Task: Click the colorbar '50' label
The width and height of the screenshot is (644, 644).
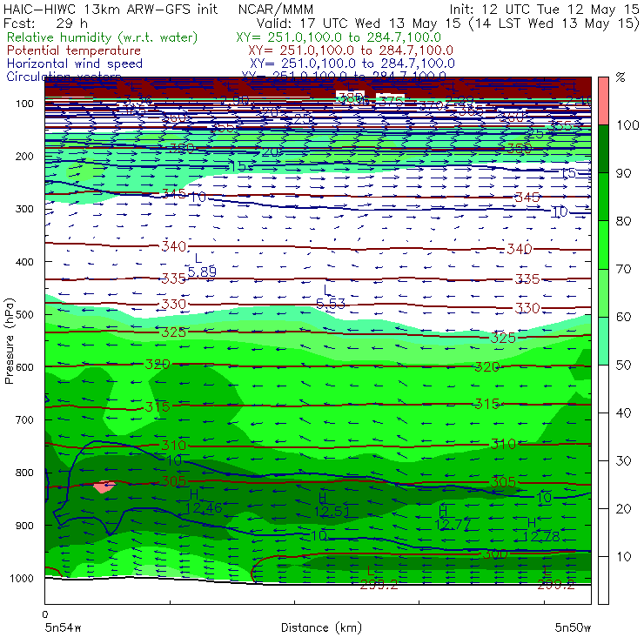Action: 623,365
